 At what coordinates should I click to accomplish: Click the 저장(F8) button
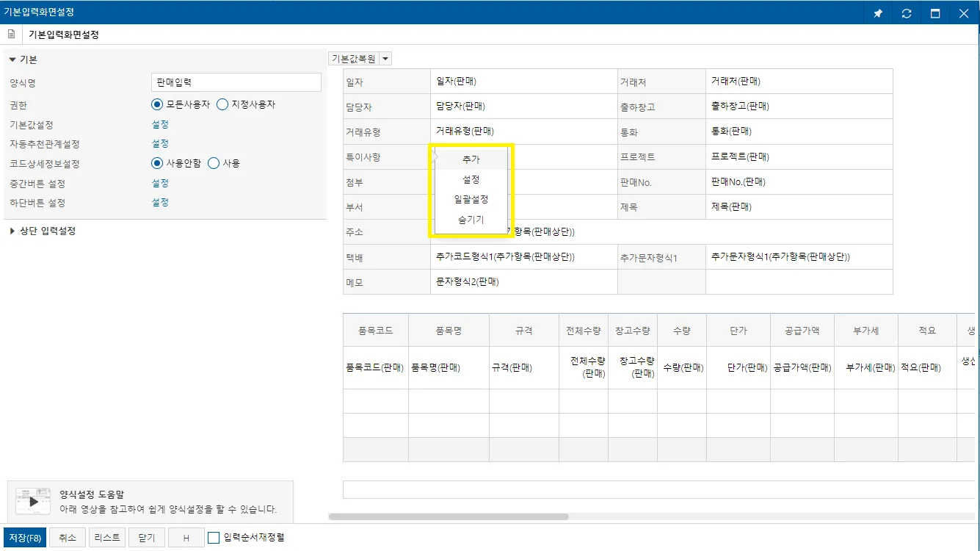pyautogui.click(x=26, y=538)
